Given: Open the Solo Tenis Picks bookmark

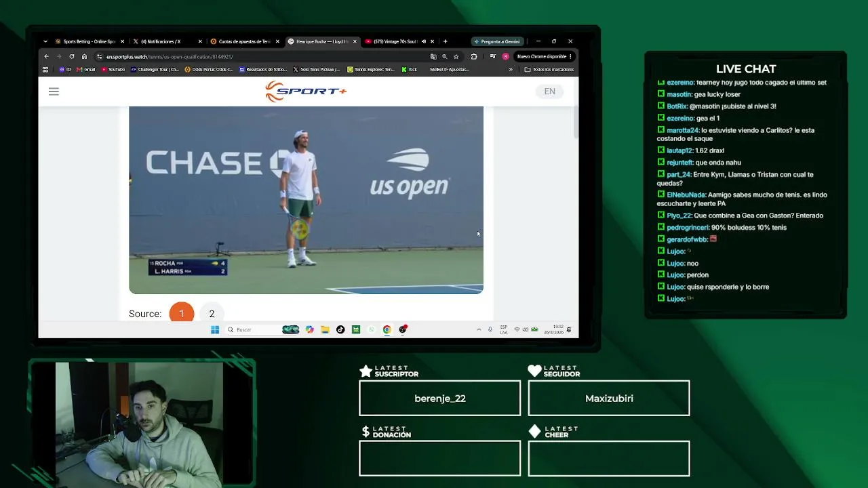Looking at the screenshot, I should (317, 69).
